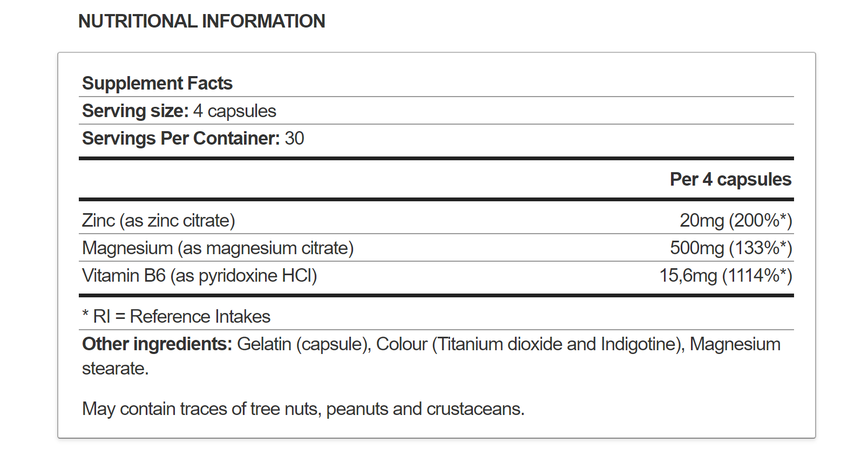868x463 pixels.
Task: Select the 4 capsules serving size value
Action: point(235,111)
